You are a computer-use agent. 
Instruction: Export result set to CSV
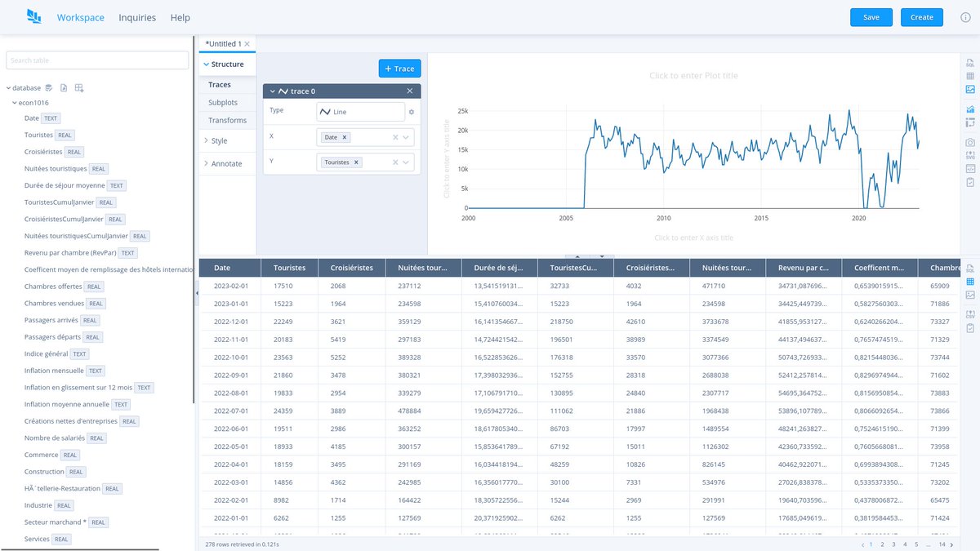[970, 314]
